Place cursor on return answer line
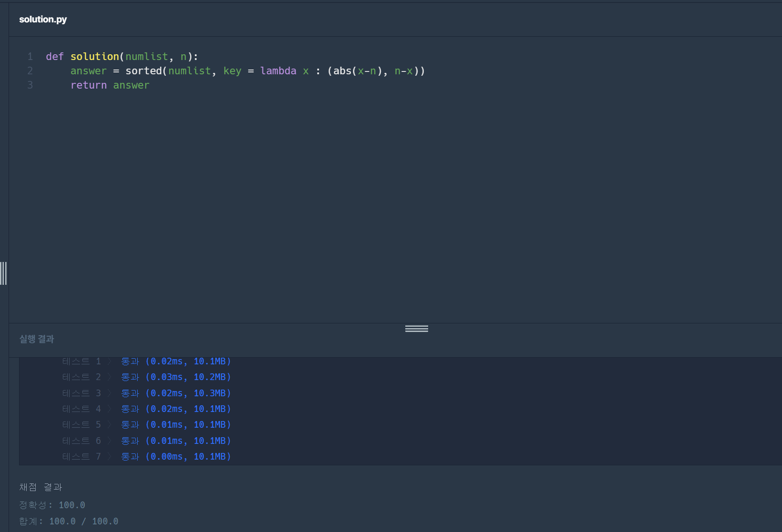782x532 pixels. 110,85
